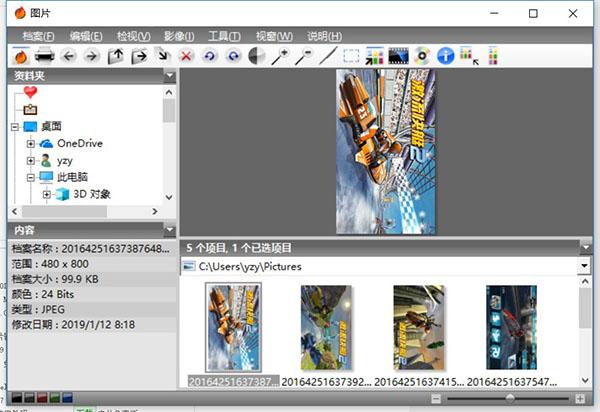Image resolution: width=600 pixels, height=412 pixels.
Task: Click folder tree scroll down arrow
Action: tap(169, 197)
